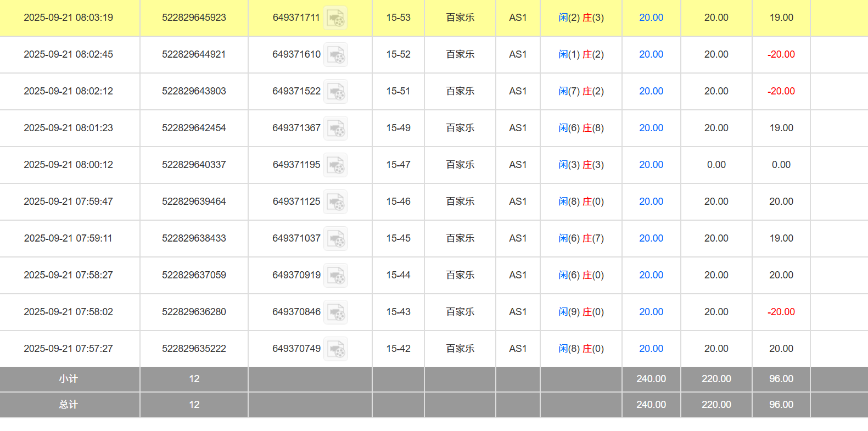
Task: Select order number 522829645923
Action: (194, 18)
